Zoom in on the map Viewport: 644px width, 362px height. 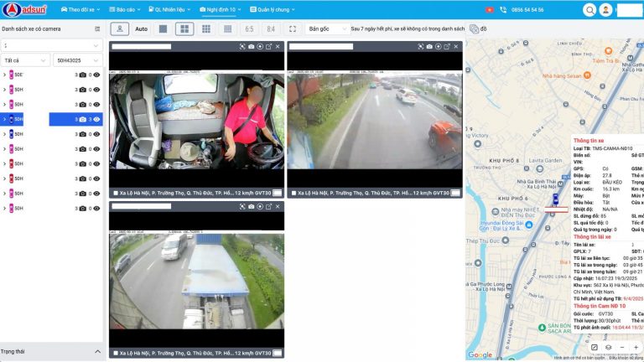pyautogui.click(x=635, y=347)
